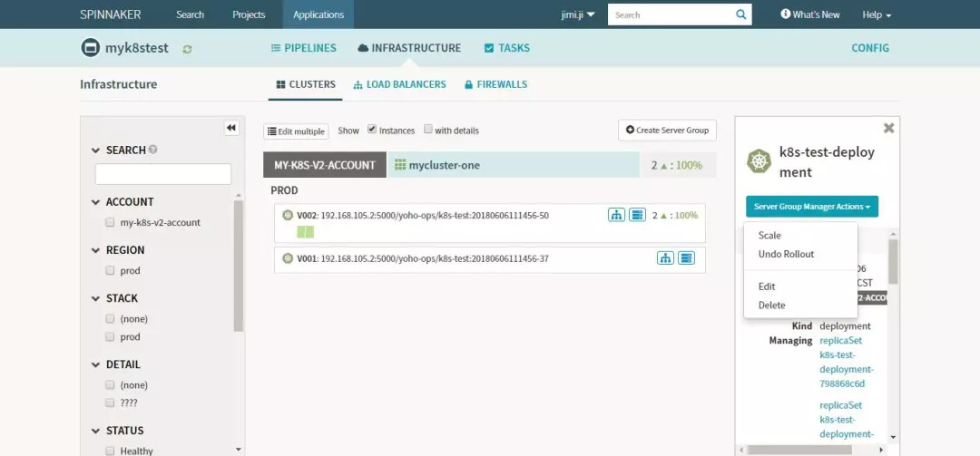
Task: Collapse the STATUS filter section
Action: pos(95,431)
